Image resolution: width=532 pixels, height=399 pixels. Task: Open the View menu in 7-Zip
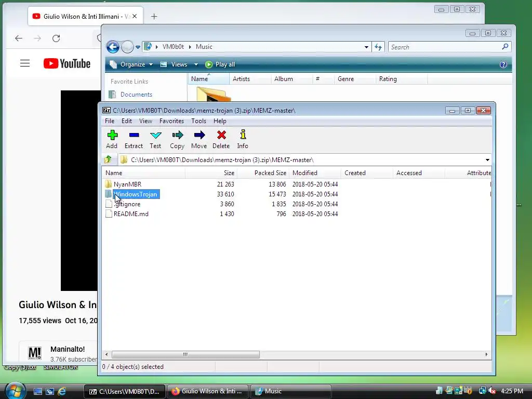tap(145, 121)
